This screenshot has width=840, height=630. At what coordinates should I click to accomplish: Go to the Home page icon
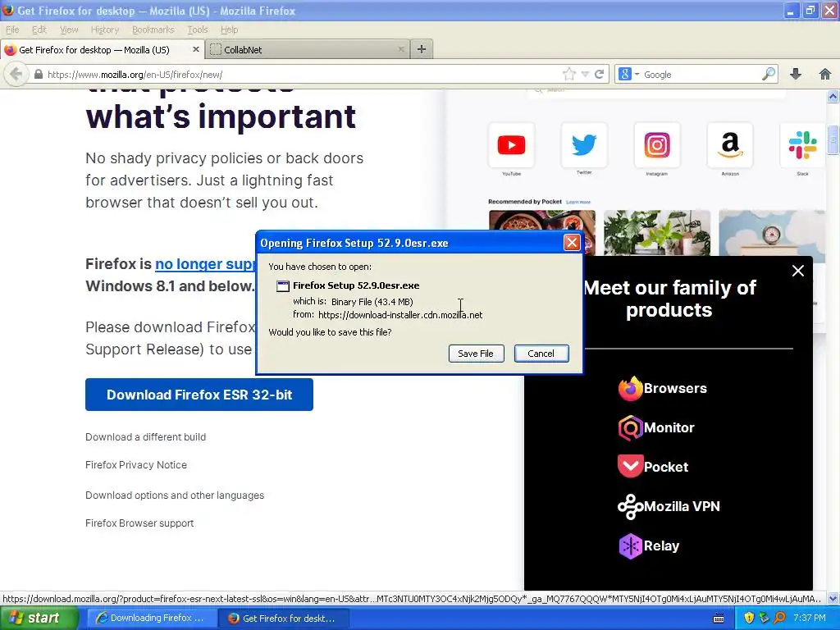[x=825, y=74]
